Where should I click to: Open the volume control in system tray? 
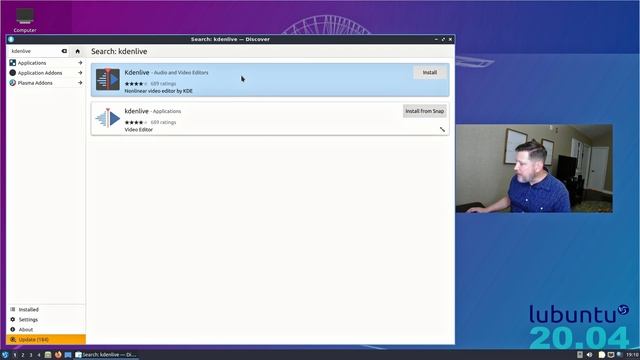pyautogui.click(x=589, y=355)
